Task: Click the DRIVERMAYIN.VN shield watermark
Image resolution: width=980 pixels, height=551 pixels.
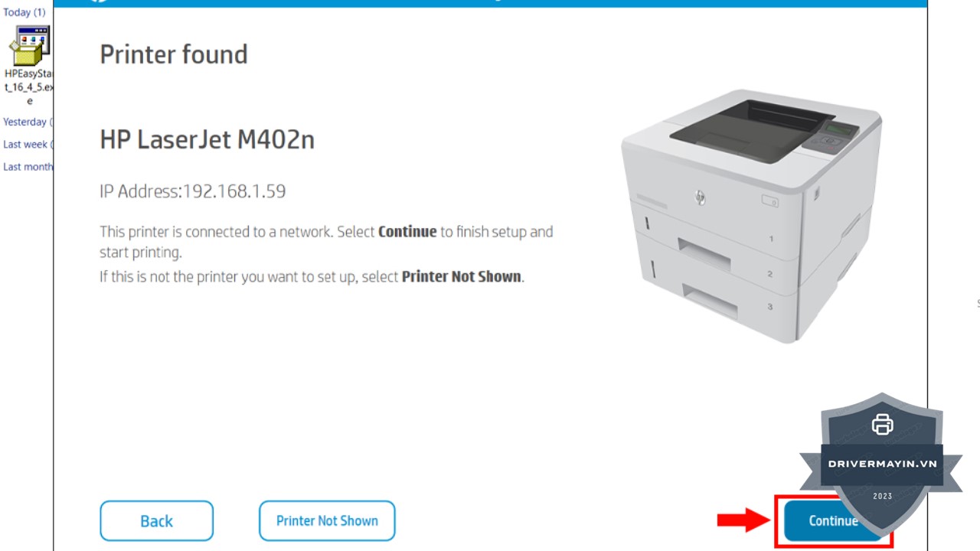Action: (x=882, y=464)
